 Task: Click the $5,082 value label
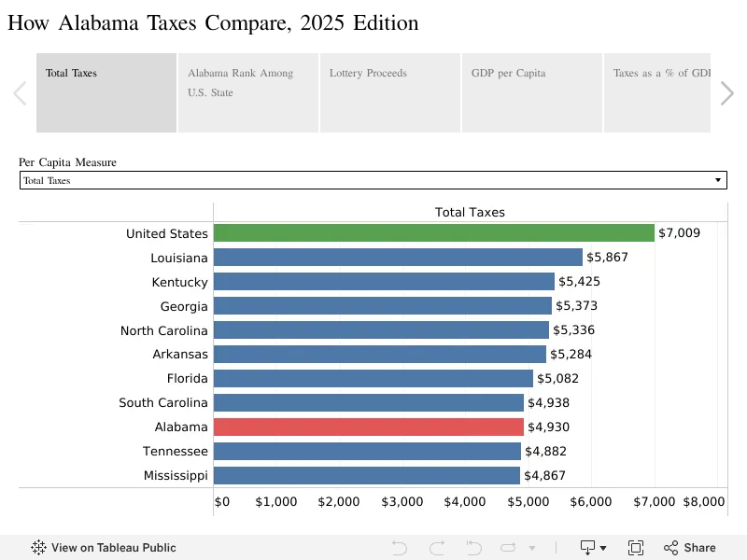[557, 378]
